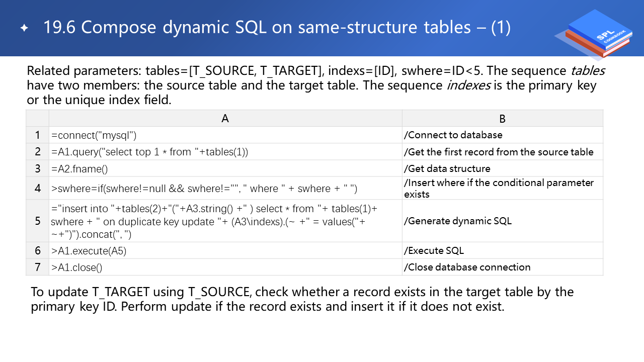Select the =connect("mysql") cell
Image resolution: width=644 pixels, height=362 pixels.
tap(94, 135)
